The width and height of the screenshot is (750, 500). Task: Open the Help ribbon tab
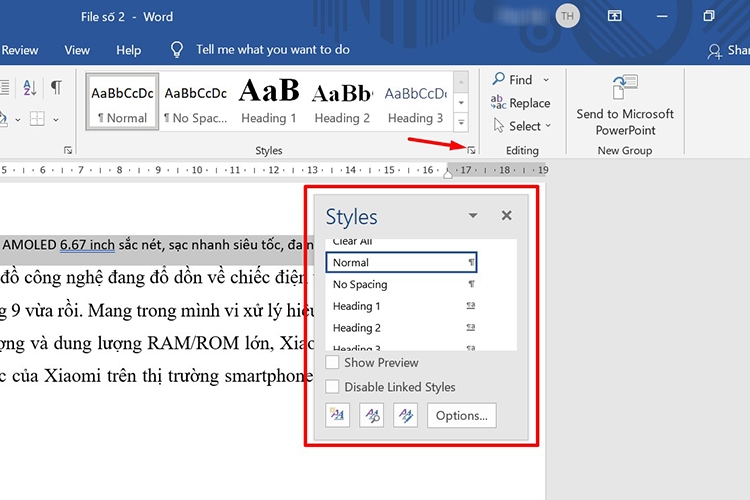click(x=129, y=50)
